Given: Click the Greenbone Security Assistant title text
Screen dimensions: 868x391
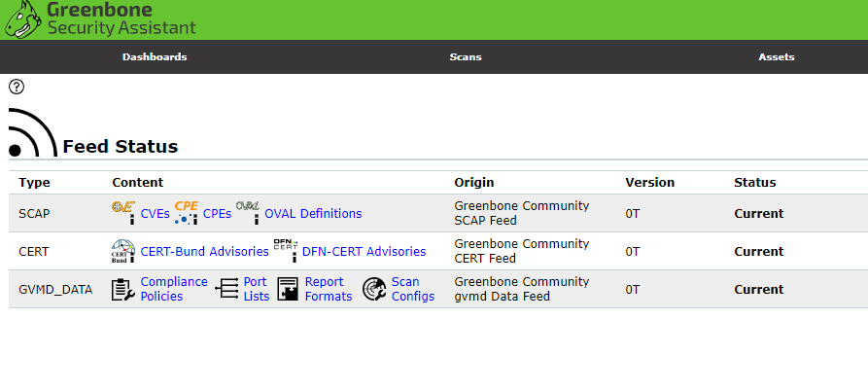Looking at the screenshot, I should pos(122,18).
